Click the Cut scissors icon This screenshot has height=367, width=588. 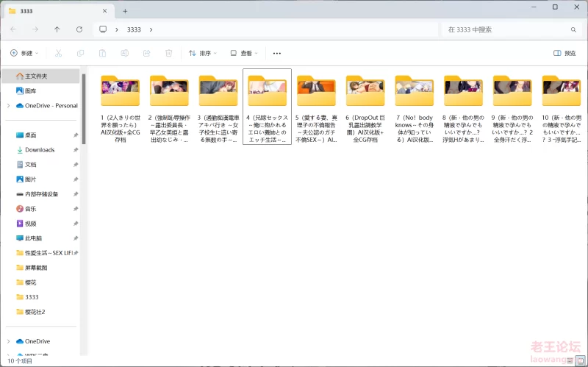point(58,53)
